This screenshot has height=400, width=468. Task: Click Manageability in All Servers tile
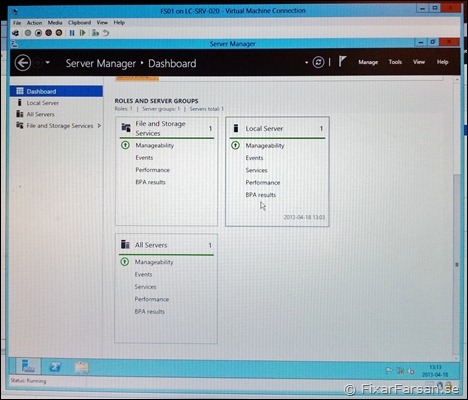click(154, 262)
